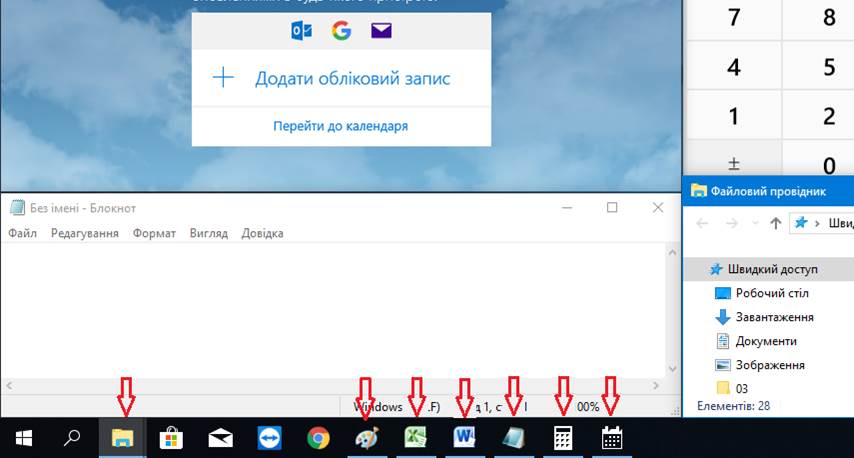The image size is (854, 458).
Task: Click the Windows Start button
Action: click(24, 438)
